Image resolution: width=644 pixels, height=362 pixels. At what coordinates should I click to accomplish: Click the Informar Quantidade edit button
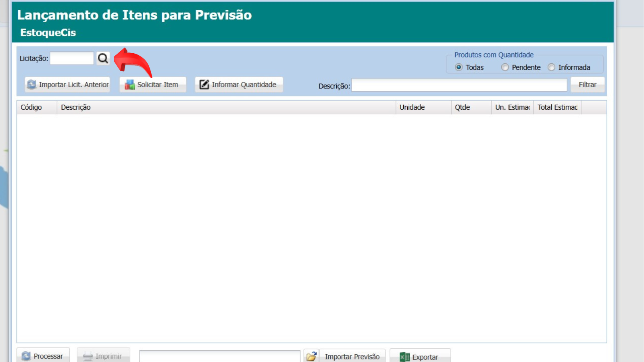pos(239,85)
